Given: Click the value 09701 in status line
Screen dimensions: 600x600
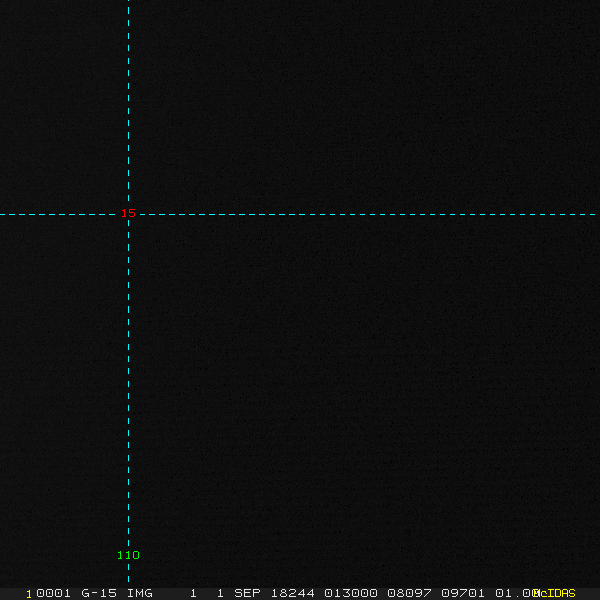Looking at the screenshot, I should 463,593.
